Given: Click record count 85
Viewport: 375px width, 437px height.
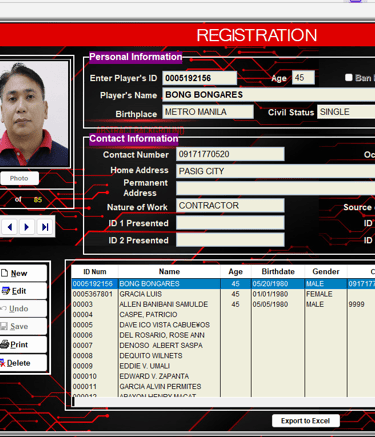Looking at the screenshot, I should coord(38,200).
